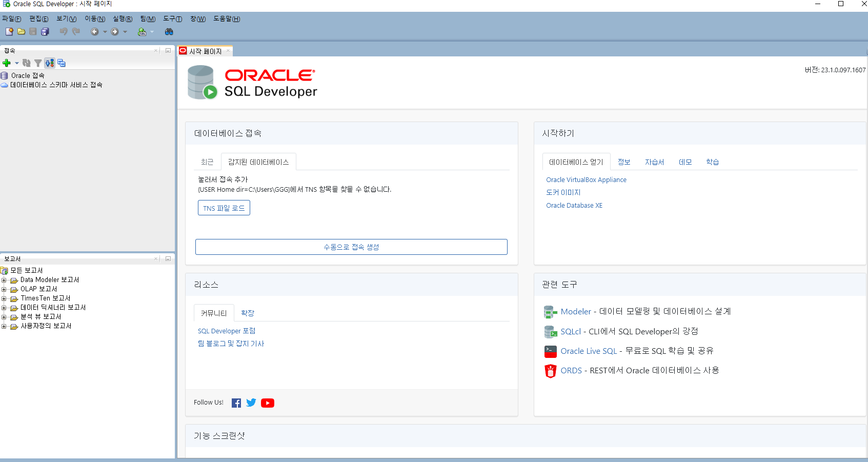Expand the Data Modeler 보고서 node
This screenshot has height=462, width=868.
point(4,280)
